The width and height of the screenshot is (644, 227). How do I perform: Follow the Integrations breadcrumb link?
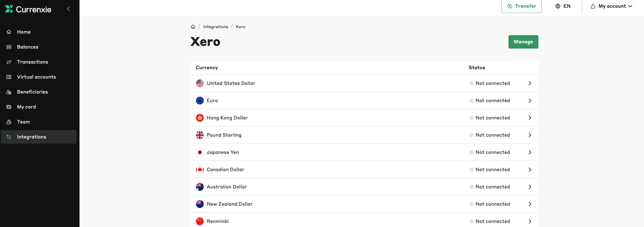[x=215, y=27]
